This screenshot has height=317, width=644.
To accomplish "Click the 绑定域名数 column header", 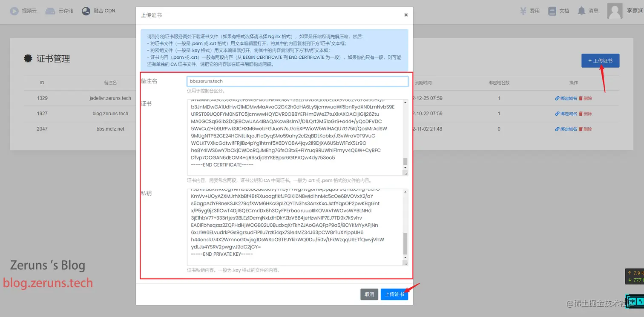I will [x=499, y=83].
